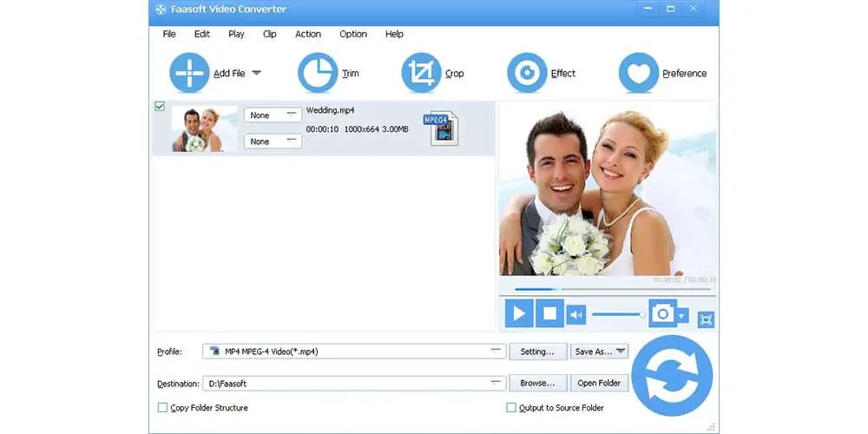Seek on the preview progress bar
Screen dimensions: 868x434
pyautogui.click(x=613, y=289)
